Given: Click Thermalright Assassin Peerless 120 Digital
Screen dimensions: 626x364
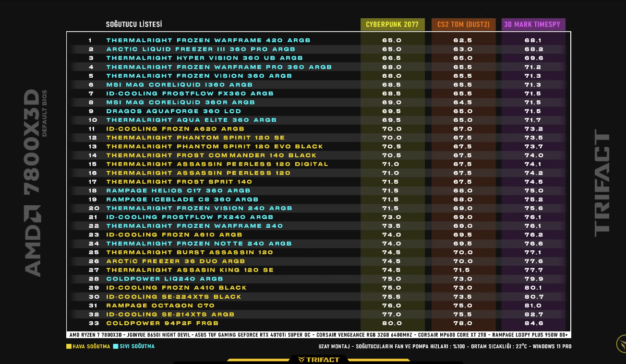Looking at the screenshot, I should (x=217, y=164).
